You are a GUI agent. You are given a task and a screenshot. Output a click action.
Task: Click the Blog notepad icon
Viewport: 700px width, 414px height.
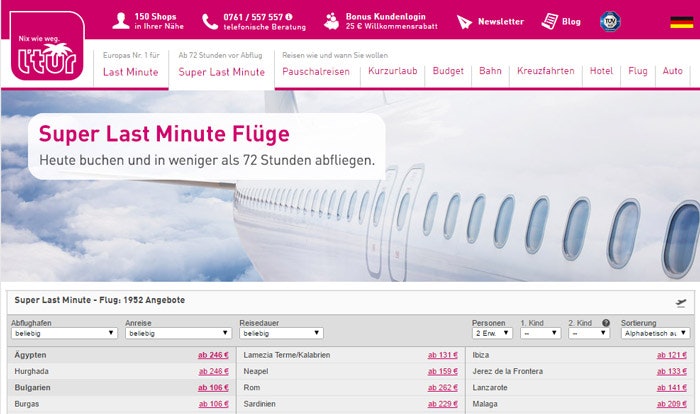(550, 21)
